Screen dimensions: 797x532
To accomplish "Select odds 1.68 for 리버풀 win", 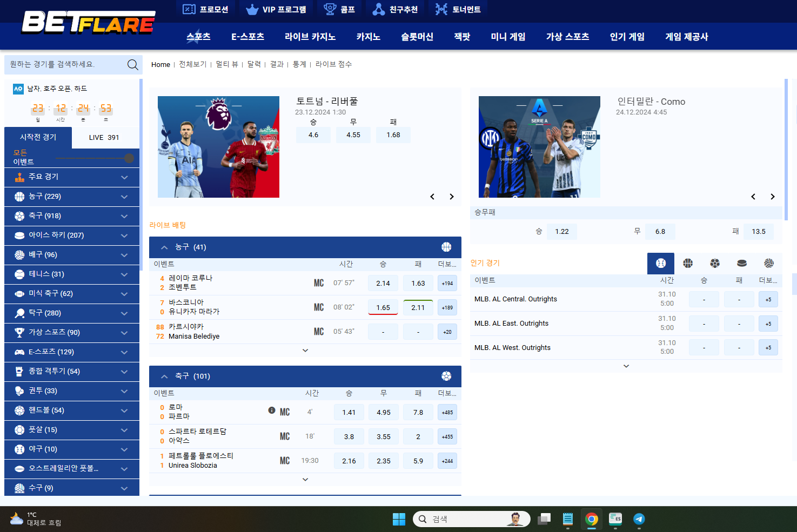I will [x=393, y=135].
